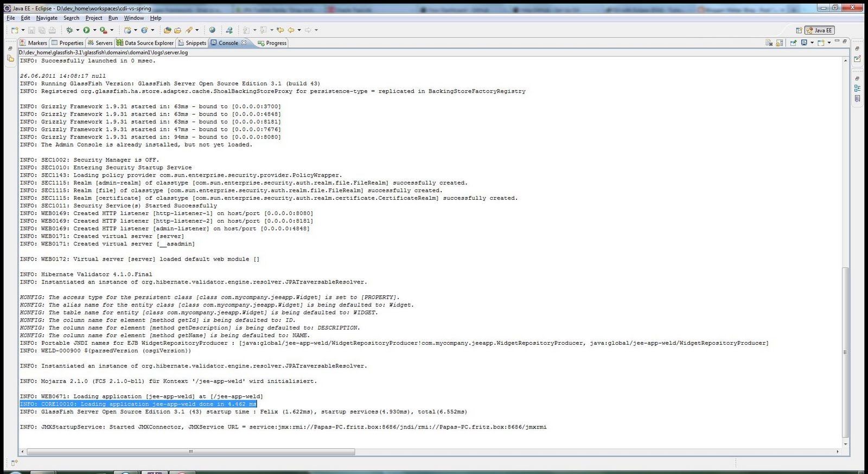Click line 'Hibernate Validator 4.1.0.Final'
868x474 pixels.
pos(86,274)
